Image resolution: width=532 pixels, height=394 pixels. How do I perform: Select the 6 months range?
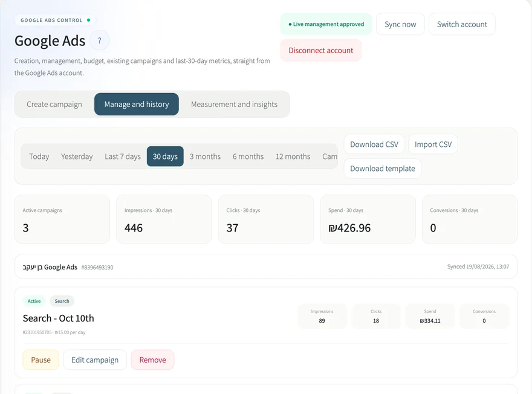(x=248, y=157)
